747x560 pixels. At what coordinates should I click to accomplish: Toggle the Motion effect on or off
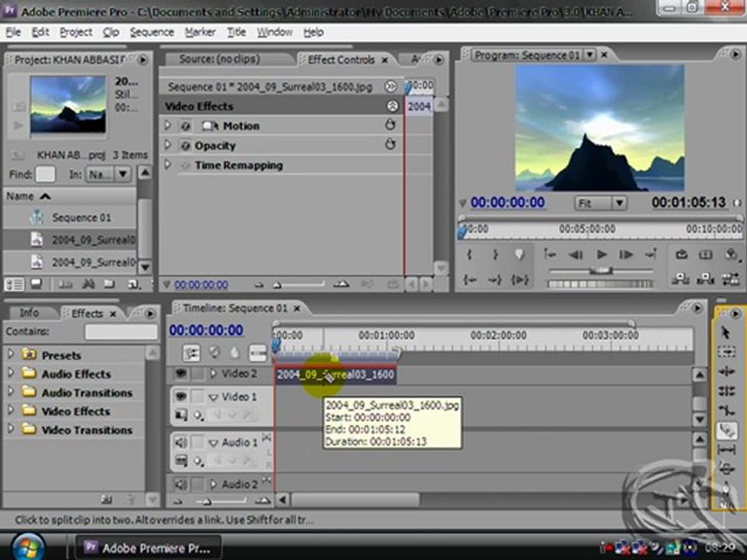186,126
